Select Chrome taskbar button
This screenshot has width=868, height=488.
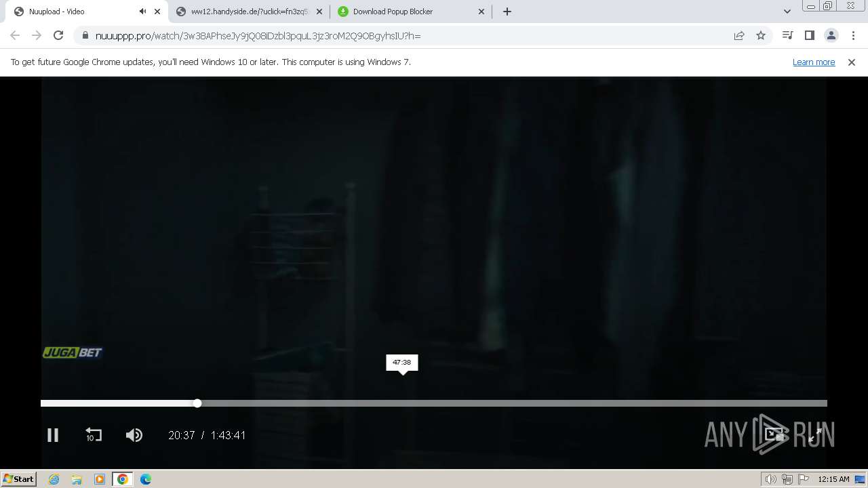(123, 479)
